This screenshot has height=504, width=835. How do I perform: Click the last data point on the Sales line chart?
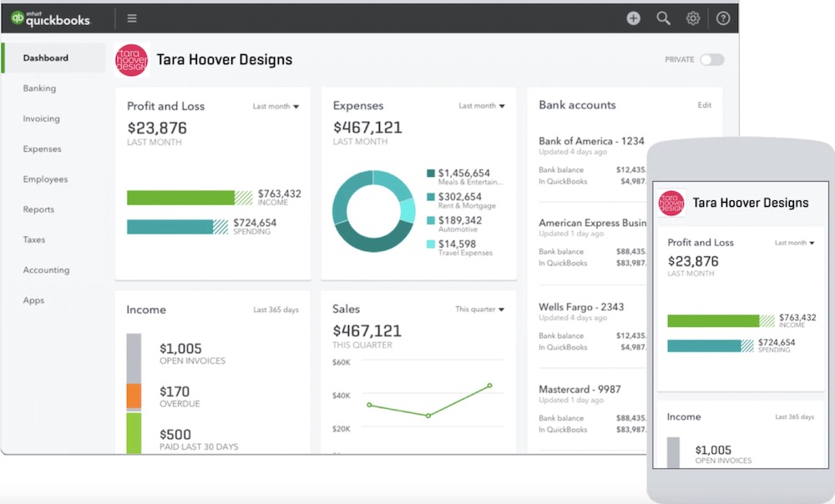pos(489,386)
